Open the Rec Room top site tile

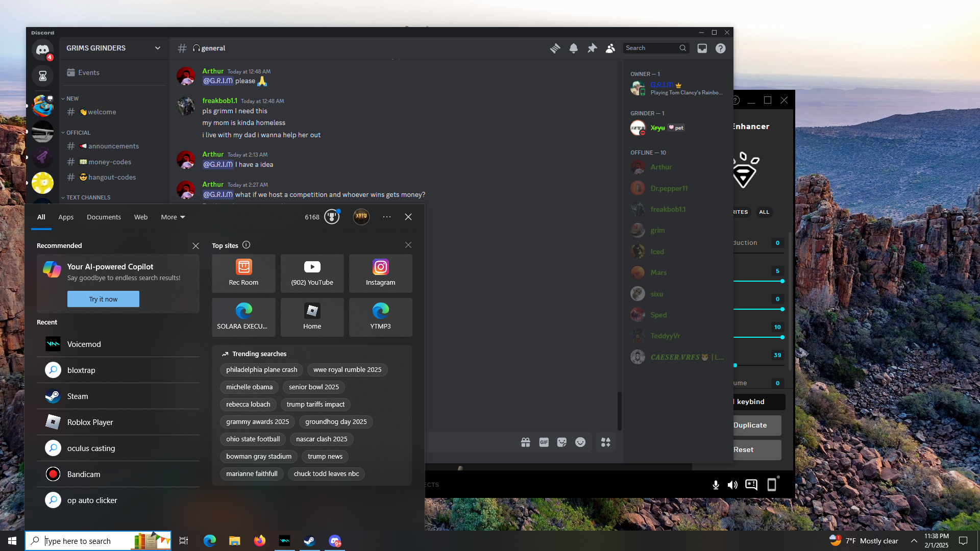pyautogui.click(x=243, y=273)
